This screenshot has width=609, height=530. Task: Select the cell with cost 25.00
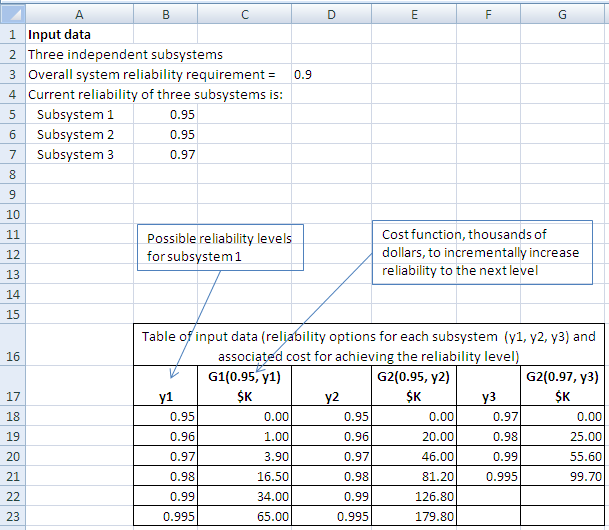tap(562, 436)
